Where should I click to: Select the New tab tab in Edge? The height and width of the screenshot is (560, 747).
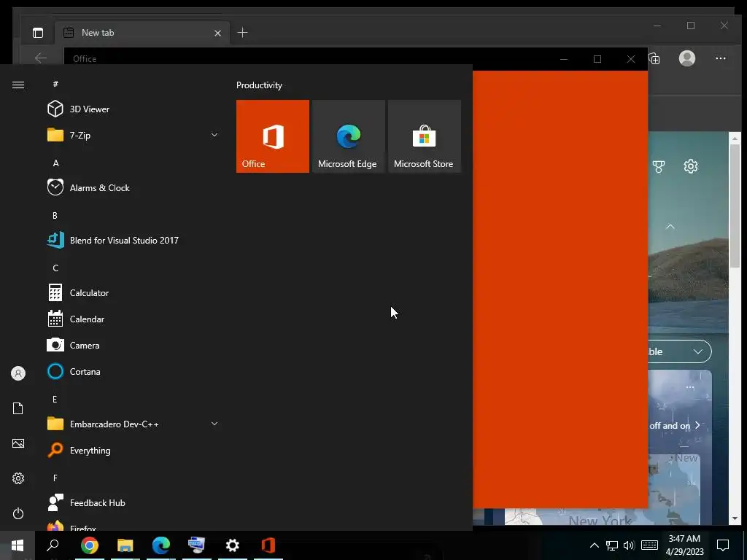[x=142, y=33]
